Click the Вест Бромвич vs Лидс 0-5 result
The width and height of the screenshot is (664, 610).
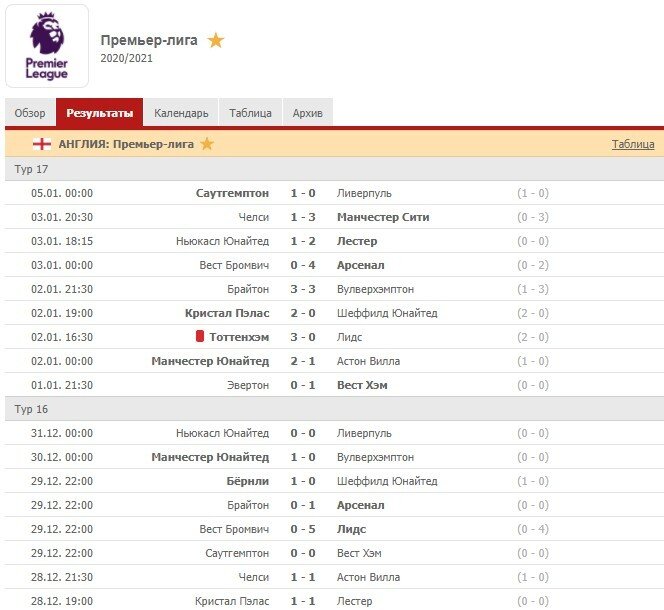tap(303, 529)
